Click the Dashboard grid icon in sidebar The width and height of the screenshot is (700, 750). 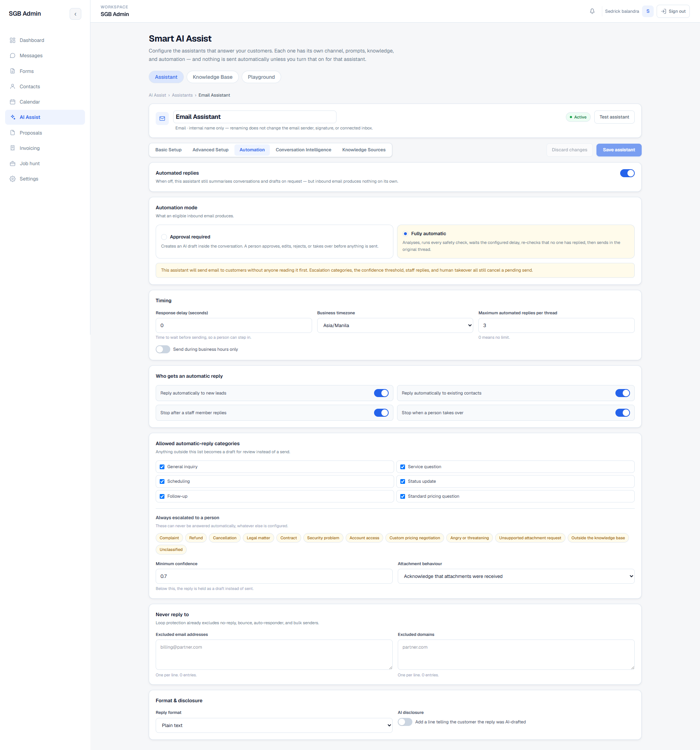(12, 40)
